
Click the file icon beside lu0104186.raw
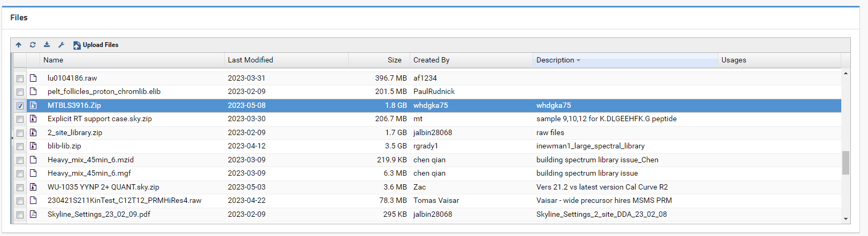tap(33, 78)
